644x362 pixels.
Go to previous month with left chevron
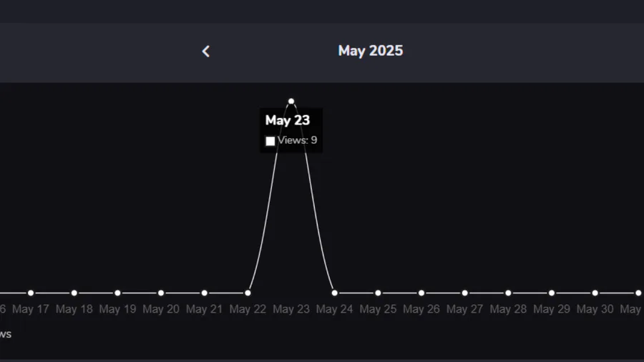pyautogui.click(x=206, y=51)
